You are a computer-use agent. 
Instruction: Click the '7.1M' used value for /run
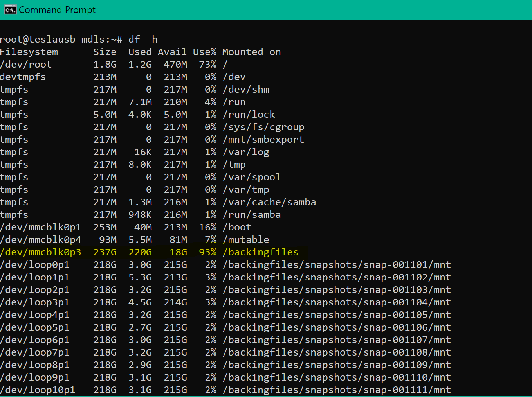click(x=140, y=102)
